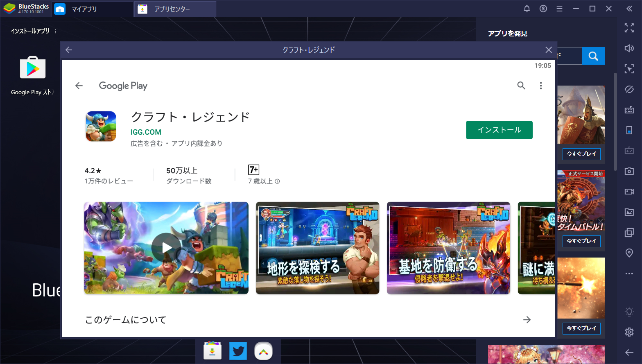Open Twitter icon in the bottom dock
Image resolution: width=642 pixels, height=364 pixels.
[238, 351]
